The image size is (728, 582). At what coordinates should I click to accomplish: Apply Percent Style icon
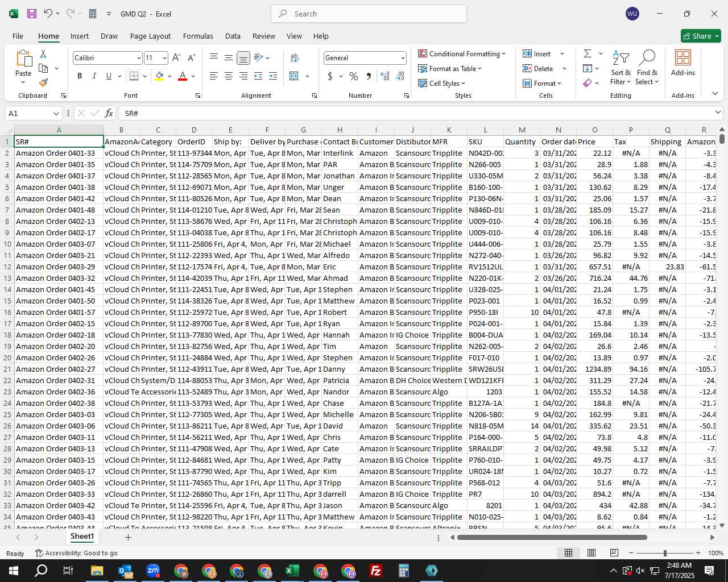[354, 76]
